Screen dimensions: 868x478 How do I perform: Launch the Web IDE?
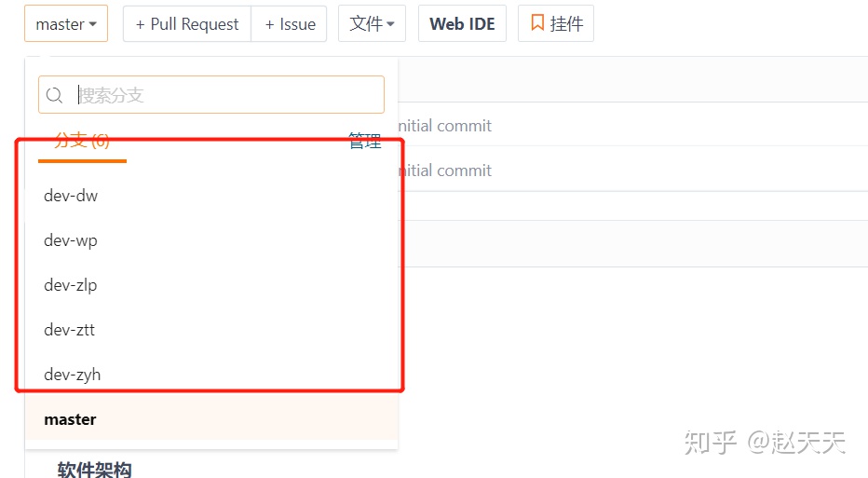(x=462, y=24)
